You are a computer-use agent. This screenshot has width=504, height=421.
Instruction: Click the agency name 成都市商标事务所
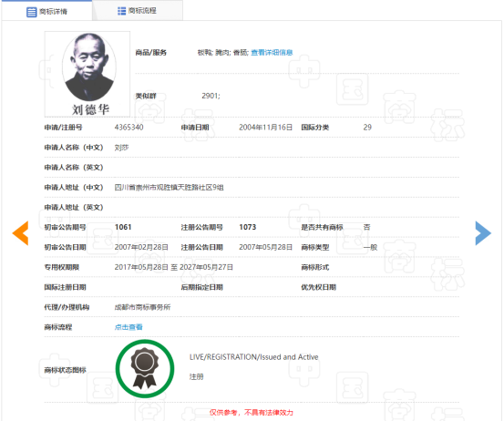[x=142, y=307]
